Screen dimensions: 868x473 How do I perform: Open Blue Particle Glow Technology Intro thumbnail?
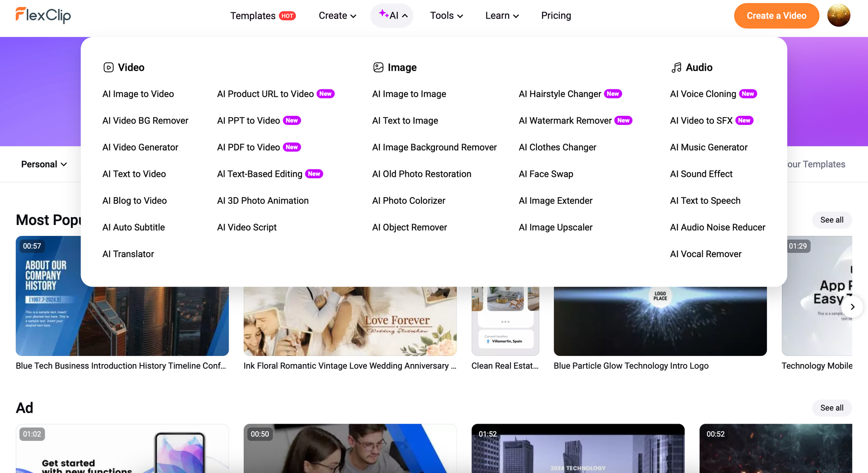click(660, 321)
